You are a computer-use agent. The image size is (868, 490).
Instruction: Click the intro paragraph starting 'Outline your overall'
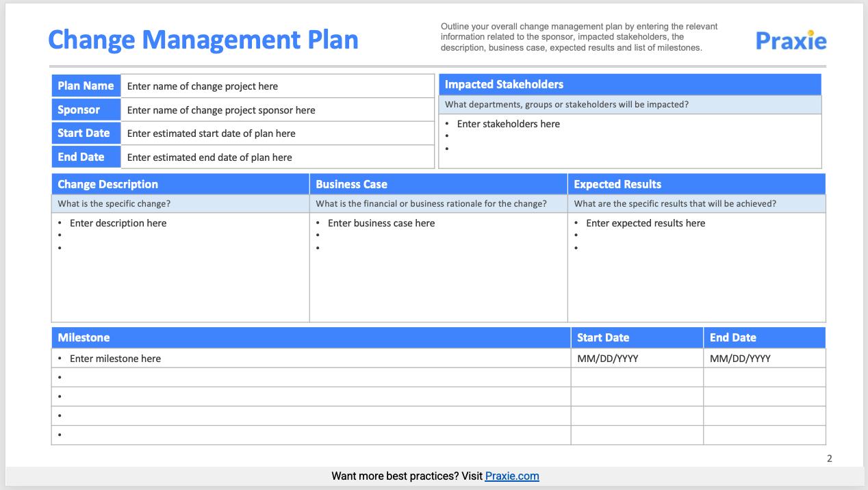coord(579,37)
